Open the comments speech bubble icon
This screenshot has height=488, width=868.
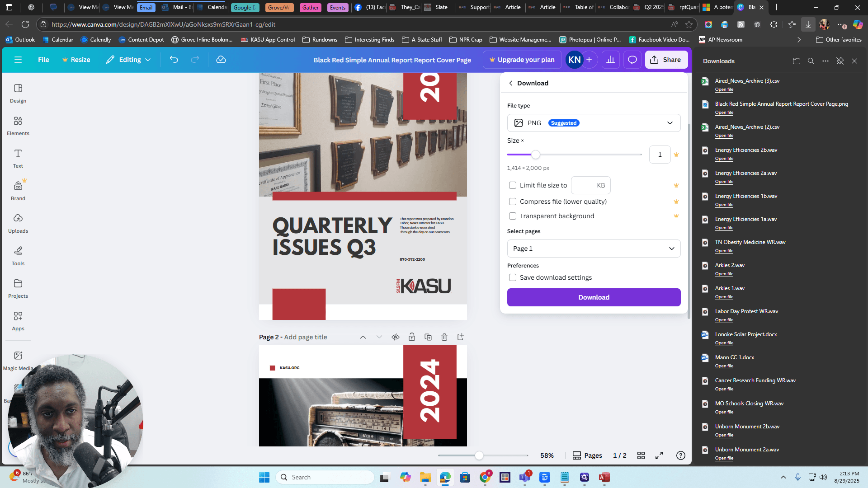tap(632, 60)
